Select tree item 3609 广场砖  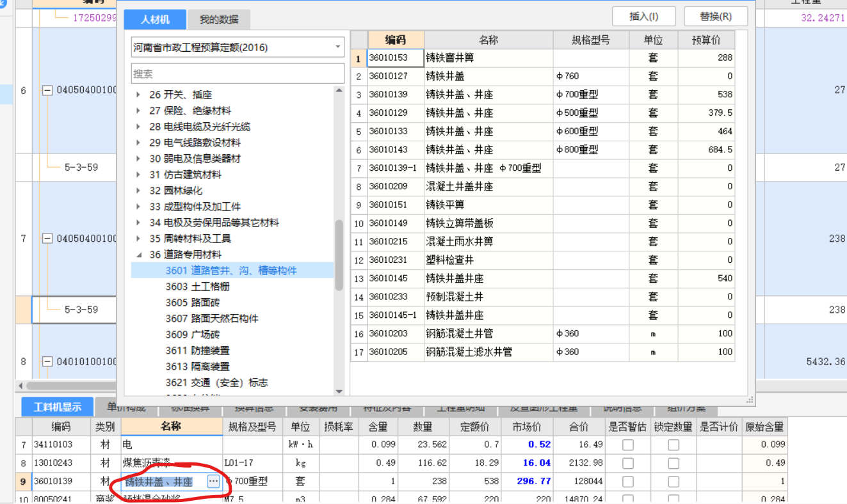193,335
